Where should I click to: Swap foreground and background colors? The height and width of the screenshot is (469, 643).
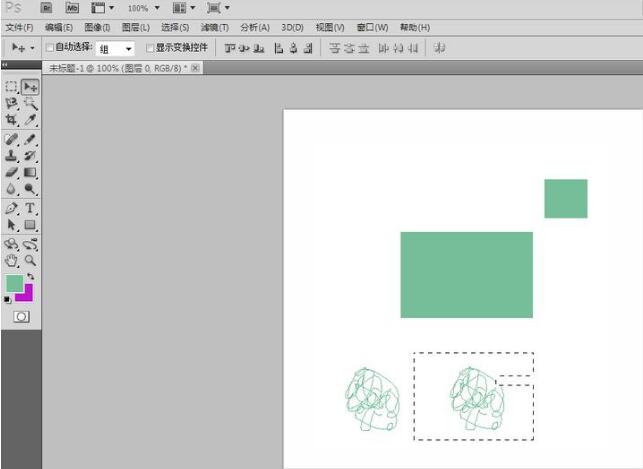[30, 276]
